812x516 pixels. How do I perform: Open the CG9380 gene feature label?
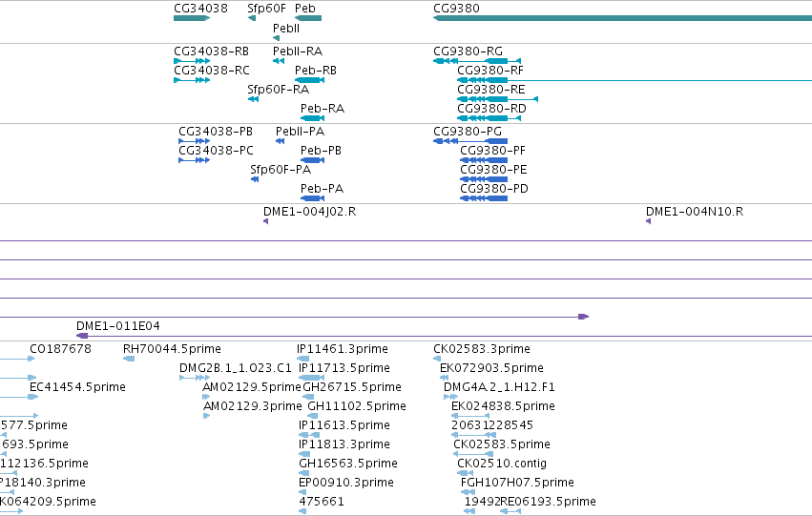point(456,9)
